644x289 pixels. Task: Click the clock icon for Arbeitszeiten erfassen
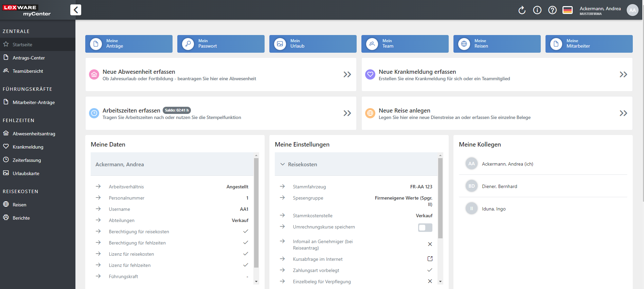point(94,113)
